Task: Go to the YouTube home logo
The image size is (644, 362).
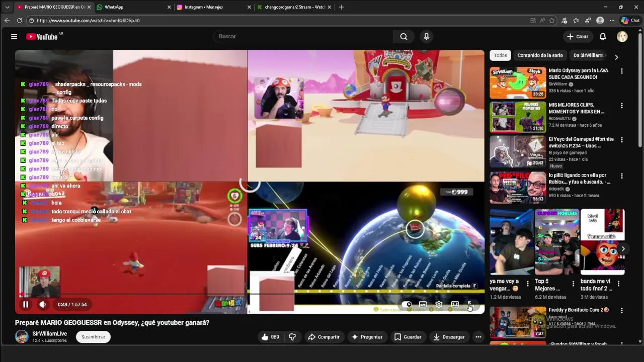Action: point(42,37)
